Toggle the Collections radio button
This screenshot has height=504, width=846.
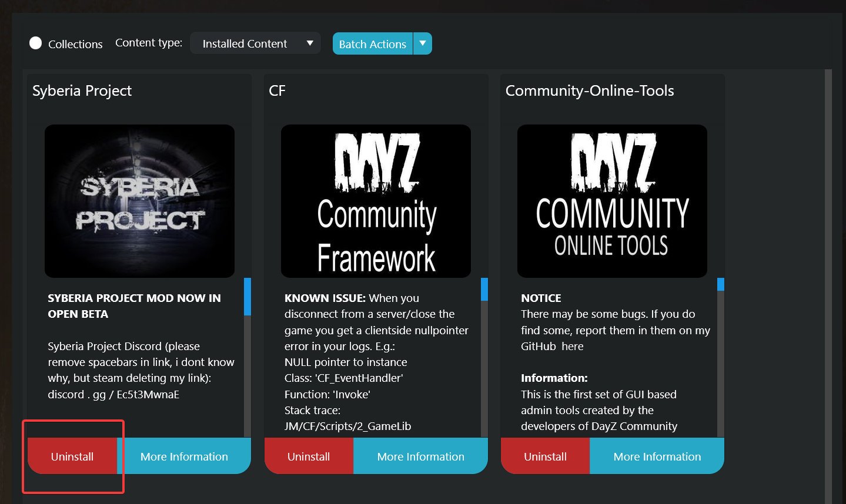(36, 43)
